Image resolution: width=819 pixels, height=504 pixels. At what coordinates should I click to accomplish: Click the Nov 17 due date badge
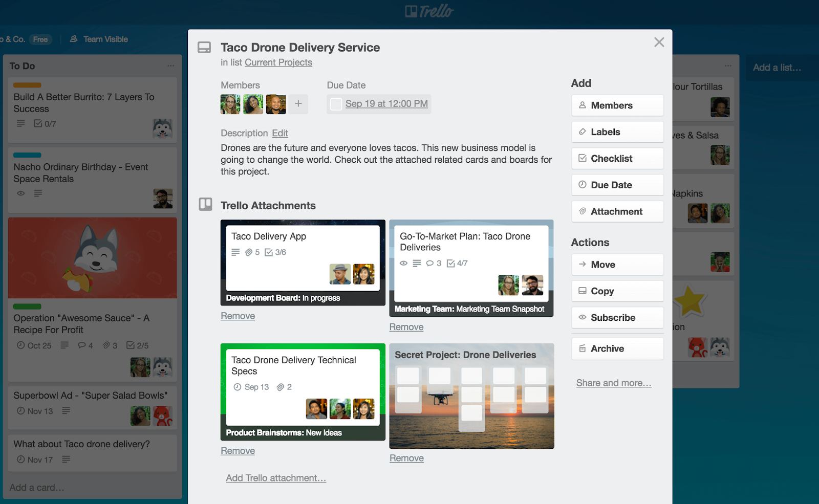coord(35,460)
